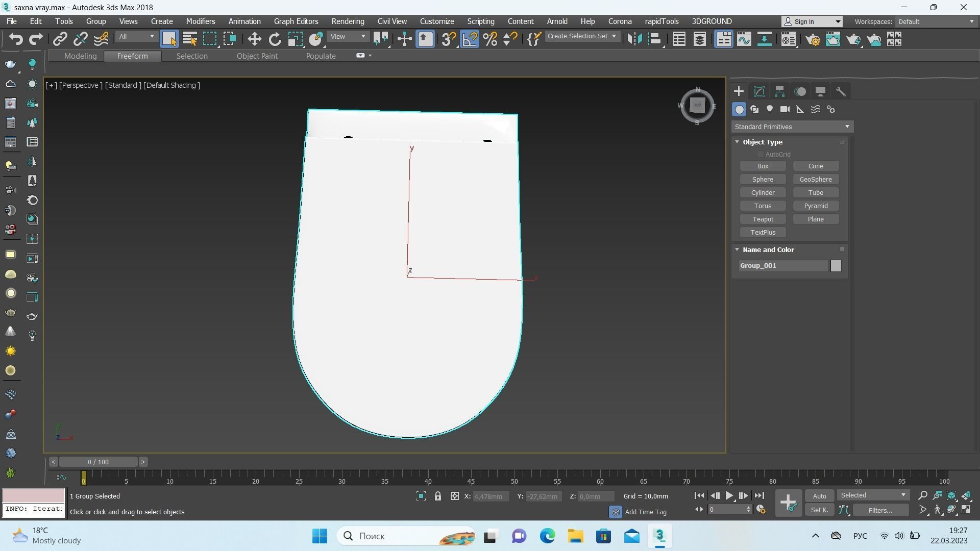Click the Redo arrow icon
The height and width of the screenshot is (551, 980).
(x=36, y=39)
